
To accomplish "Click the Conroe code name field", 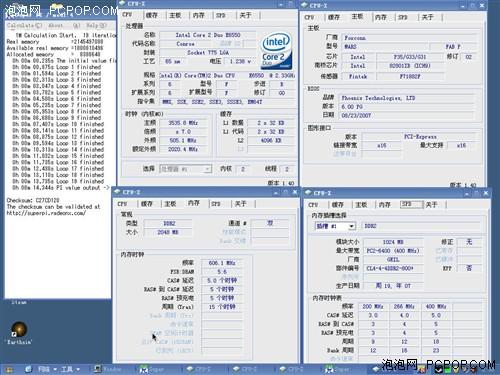I will (185, 44).
